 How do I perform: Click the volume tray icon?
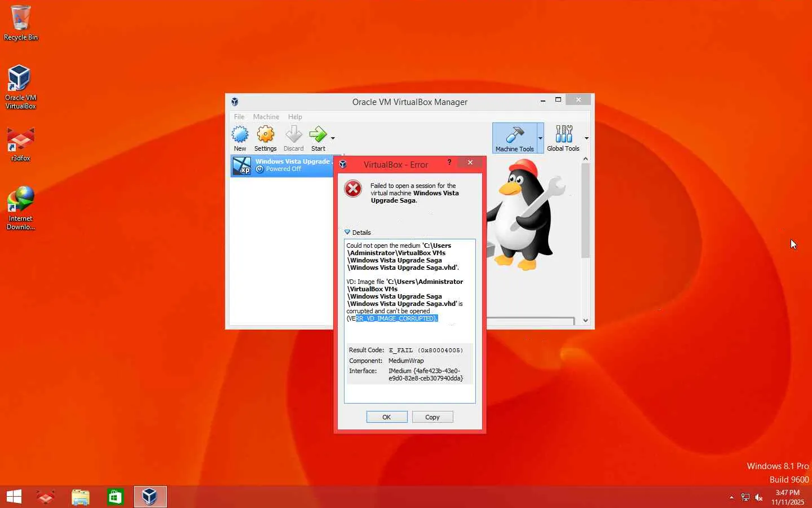[759, 497]
